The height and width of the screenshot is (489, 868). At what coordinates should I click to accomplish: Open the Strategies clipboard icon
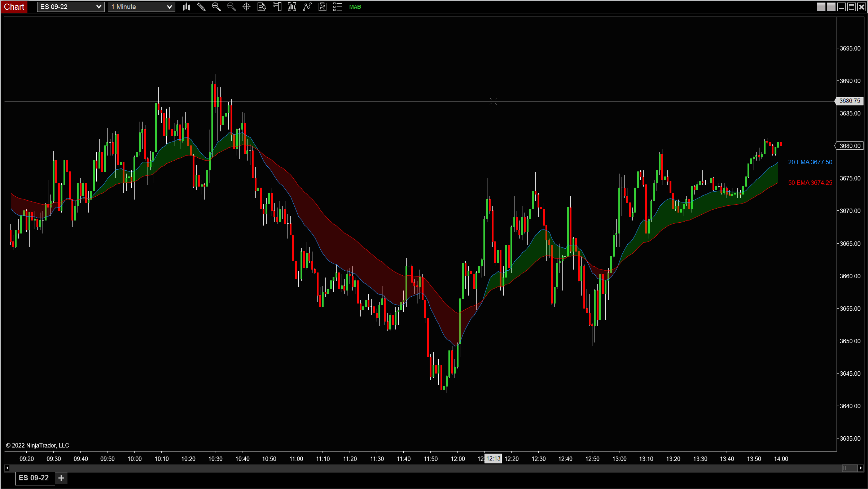pyautogui.click(x=307, y=6)
